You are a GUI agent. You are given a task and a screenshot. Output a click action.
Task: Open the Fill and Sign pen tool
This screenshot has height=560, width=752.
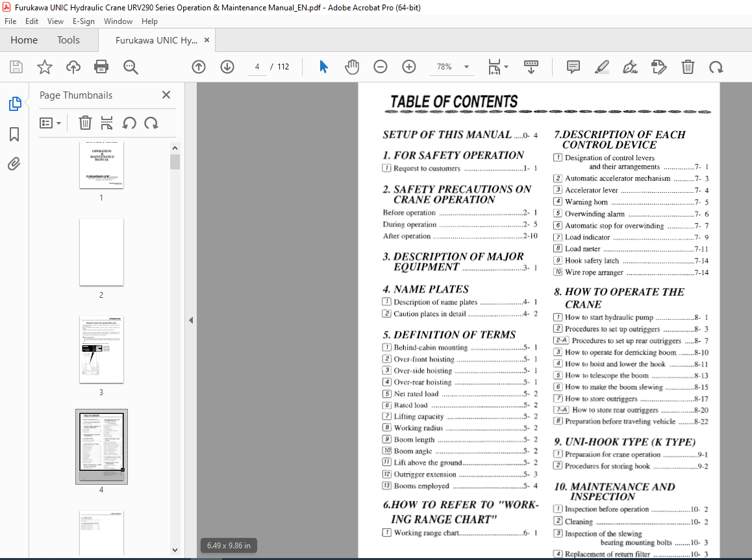630,67
